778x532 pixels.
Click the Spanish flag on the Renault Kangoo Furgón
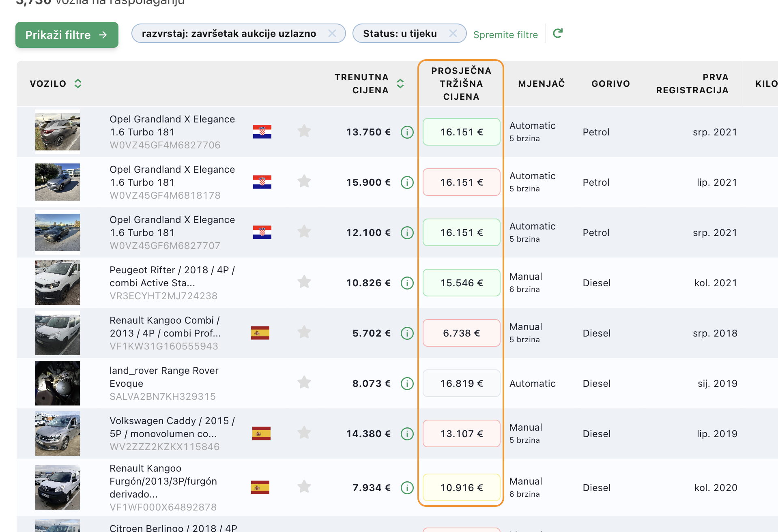tap(260, 487)
